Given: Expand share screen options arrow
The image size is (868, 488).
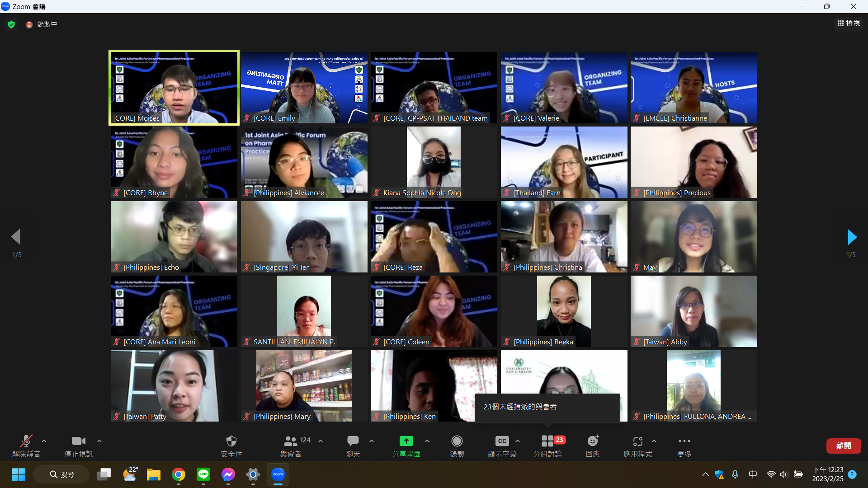Looking at the screenshot, I should 427,441.
